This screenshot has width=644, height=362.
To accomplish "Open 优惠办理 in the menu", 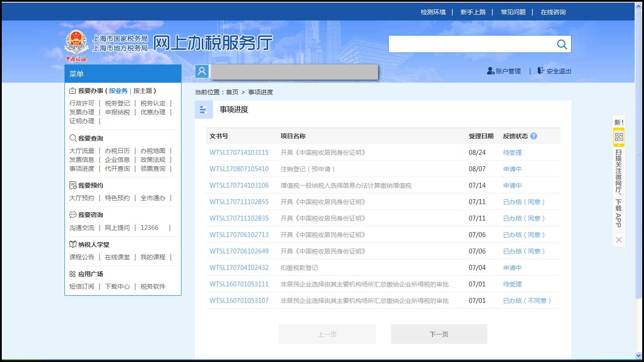I will (x=153, y=112).
